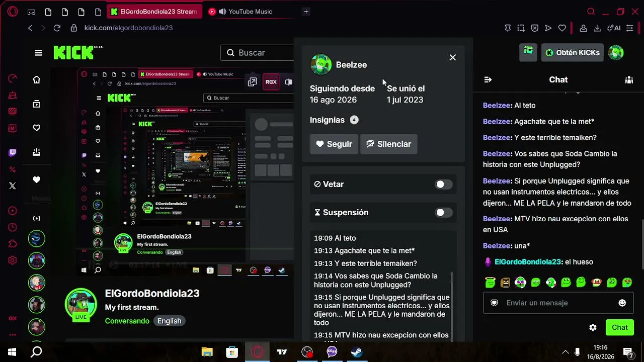Open chat settings gear
This screenshot has width=644, height=362.
click(x=593, y=327)
